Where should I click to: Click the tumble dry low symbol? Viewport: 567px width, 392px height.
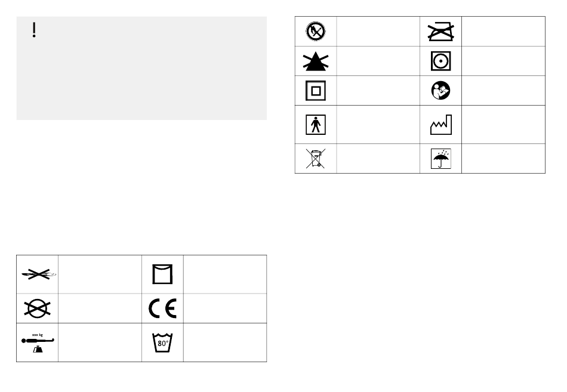pos(441,61)
